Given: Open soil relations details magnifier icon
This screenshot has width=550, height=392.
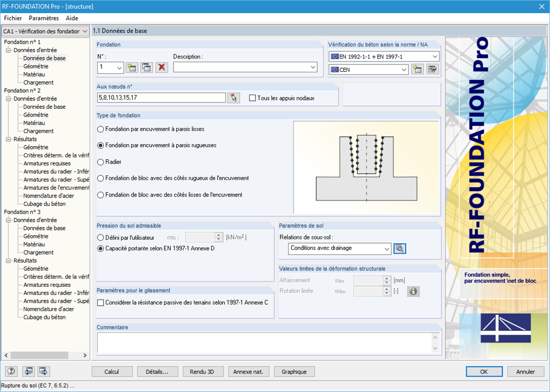Looking at the screenshot, I should (x=399, y=249).
